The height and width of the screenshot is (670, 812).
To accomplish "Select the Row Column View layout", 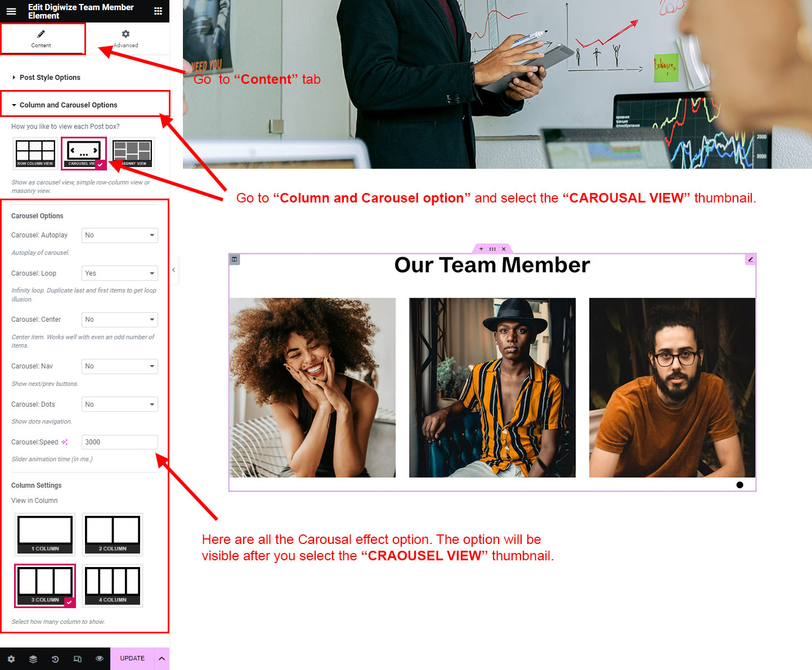I will [35, 153].
